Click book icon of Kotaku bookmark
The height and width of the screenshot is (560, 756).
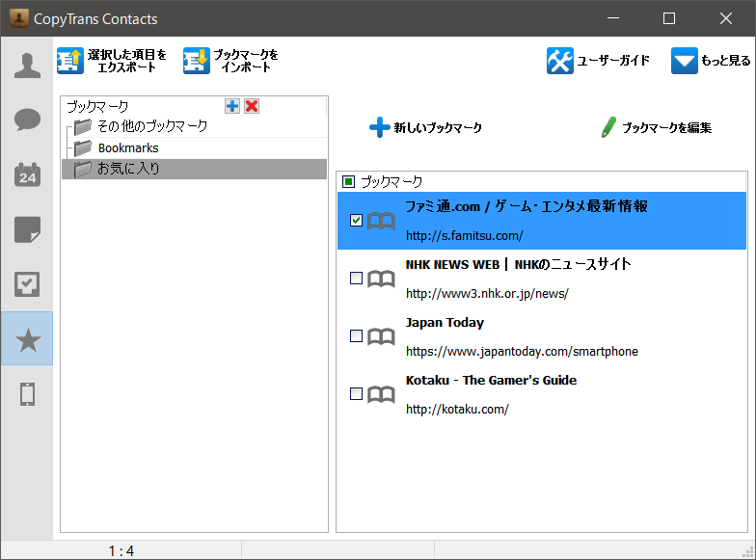click(x=381, y=395)
